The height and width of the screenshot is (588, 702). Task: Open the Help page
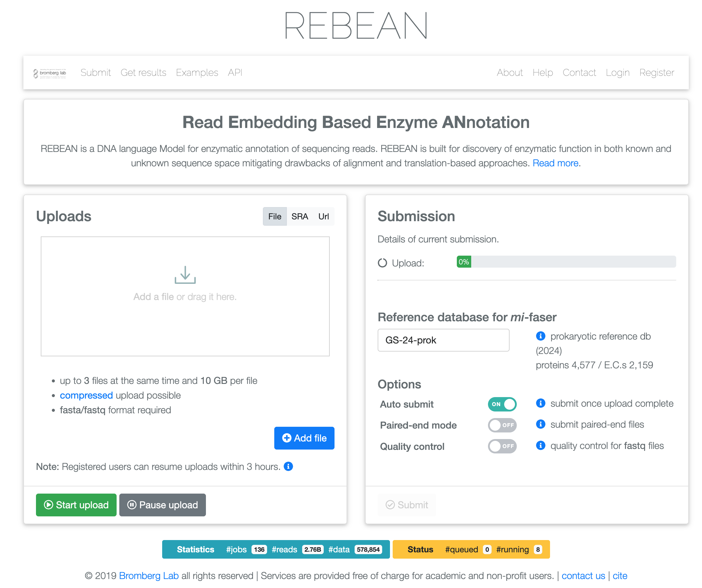(543, 73)
